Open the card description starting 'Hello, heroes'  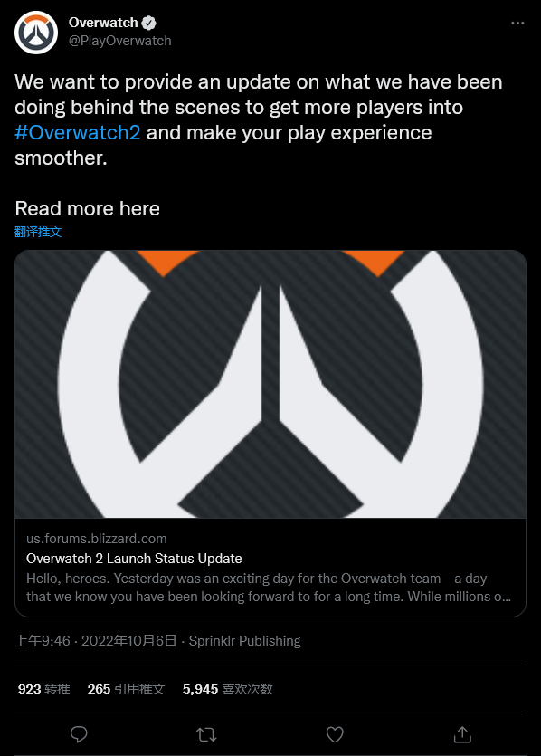pyautogui.click(x=269, y=588)
